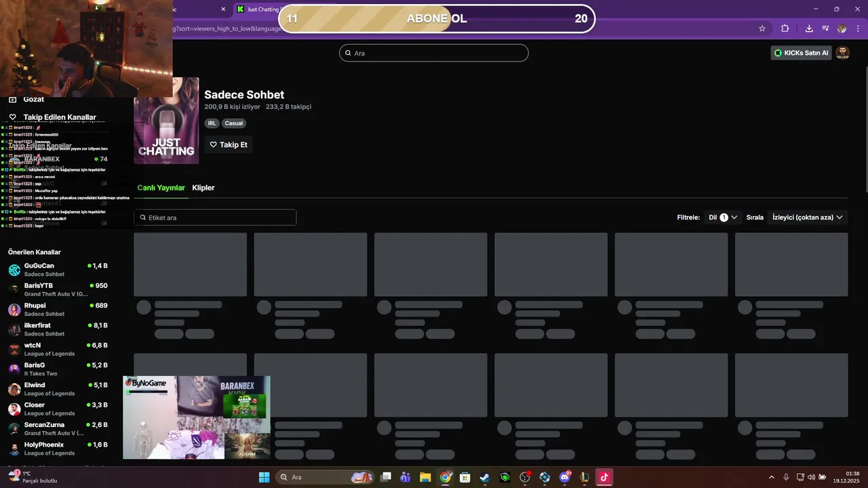Open File Explorer from the taskbar
This screenshot has width=868, height=488.
[425, 477]
